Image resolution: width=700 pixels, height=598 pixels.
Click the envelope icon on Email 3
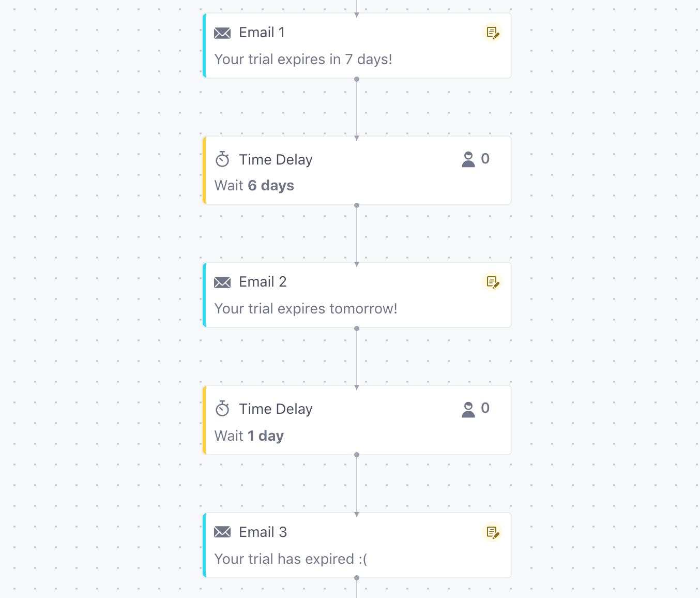click(x=222, y=532)
